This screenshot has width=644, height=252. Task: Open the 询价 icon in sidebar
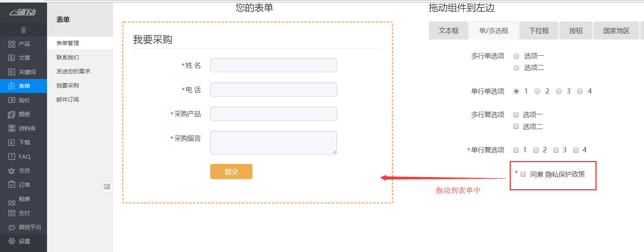(x=12, y=100)
